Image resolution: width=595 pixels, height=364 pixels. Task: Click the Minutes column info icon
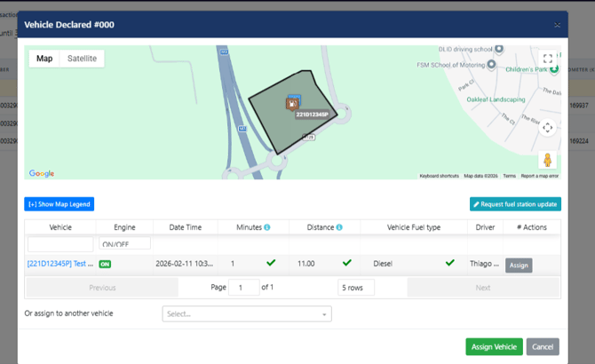(x=267, y=227)
